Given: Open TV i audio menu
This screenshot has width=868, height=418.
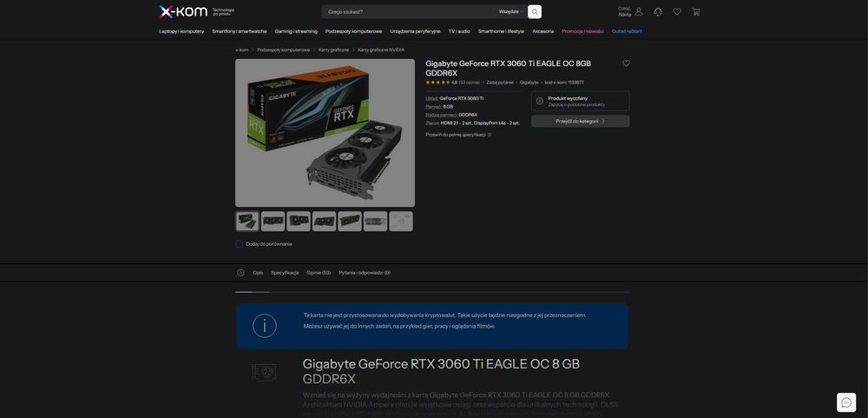Looking at the screenshot, I should 459,31.
